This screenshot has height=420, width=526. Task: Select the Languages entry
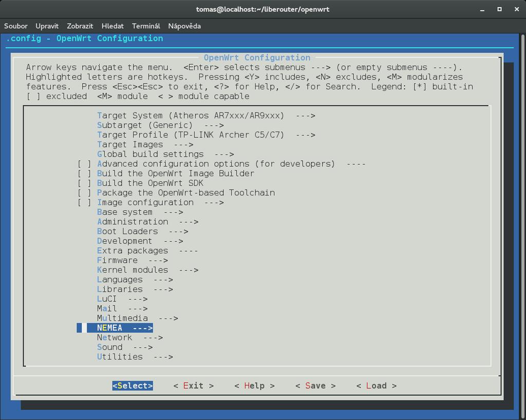[135, 280]
